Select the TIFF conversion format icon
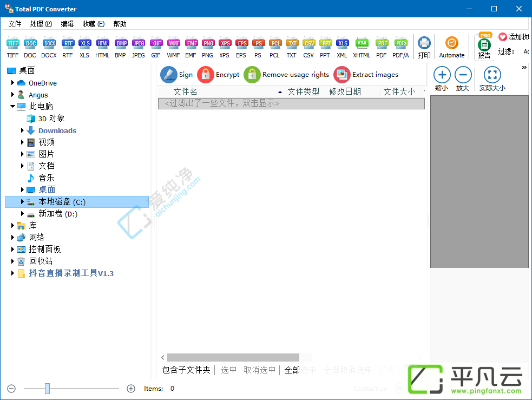The image size is (532, 400). coord(13,48)
